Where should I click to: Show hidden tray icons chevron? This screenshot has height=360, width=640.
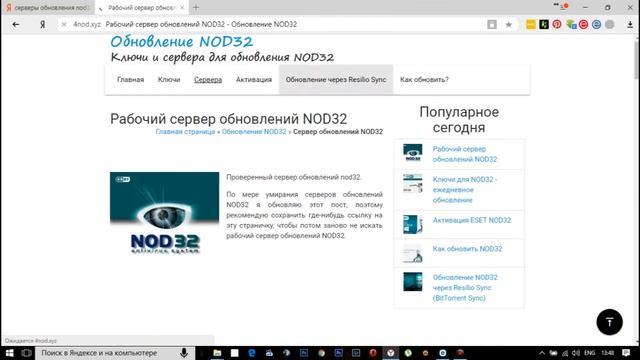[x=542, y=353]
